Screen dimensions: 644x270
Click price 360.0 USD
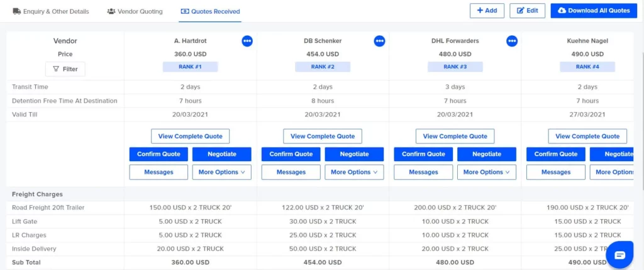tap(190, 54)
